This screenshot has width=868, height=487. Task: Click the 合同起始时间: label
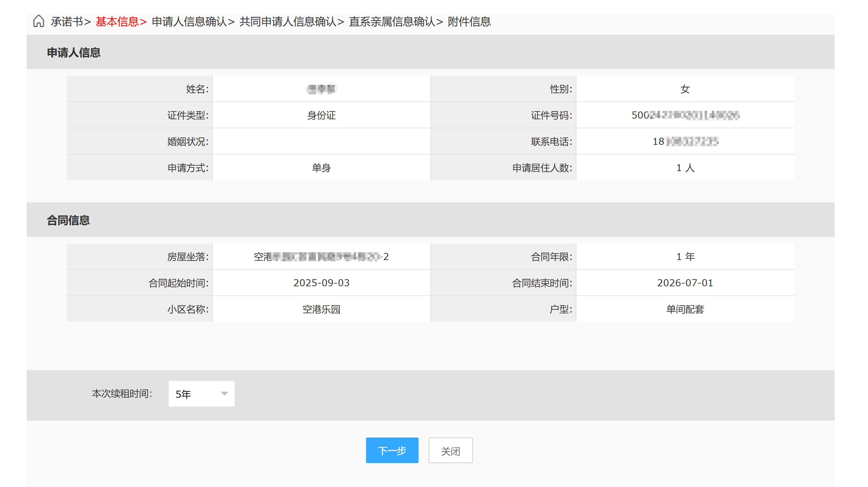tap(178, 283)
